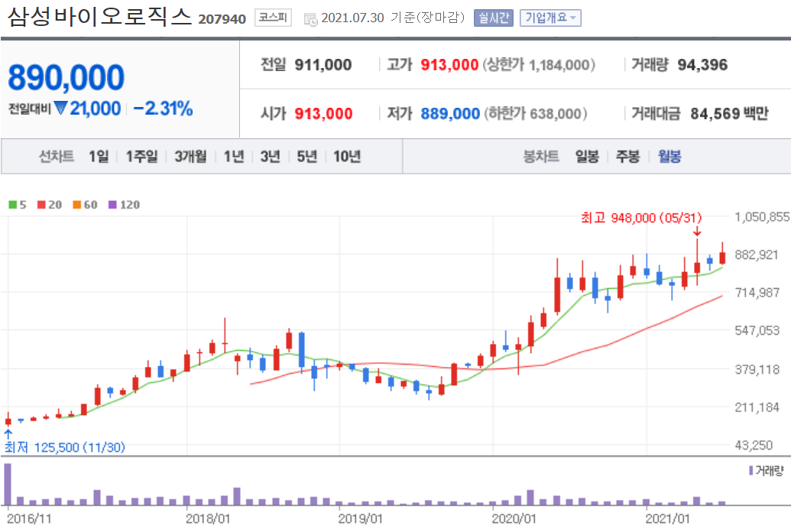791x532 pixels.
Task: Click the open price 913,000 next to 시가
Action: pos(323,114)
